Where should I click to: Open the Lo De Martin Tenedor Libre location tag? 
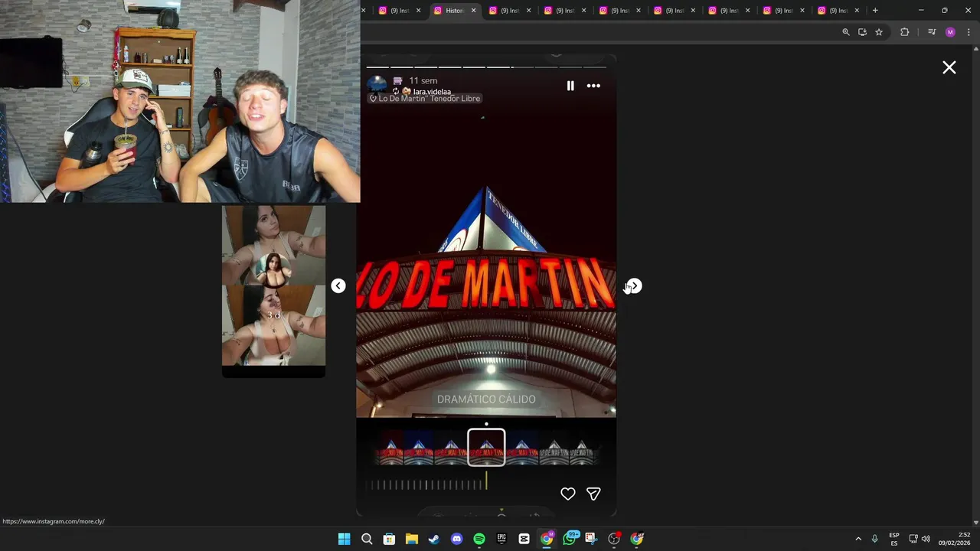(x=425, y=99)
